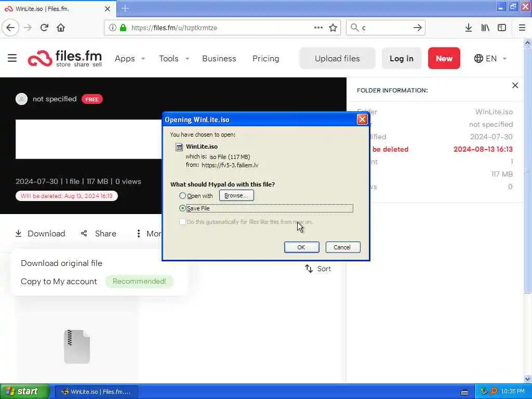Screen dimensions: 532x399
Task: Click the green Recommended! badge
Action: point(139,281)
